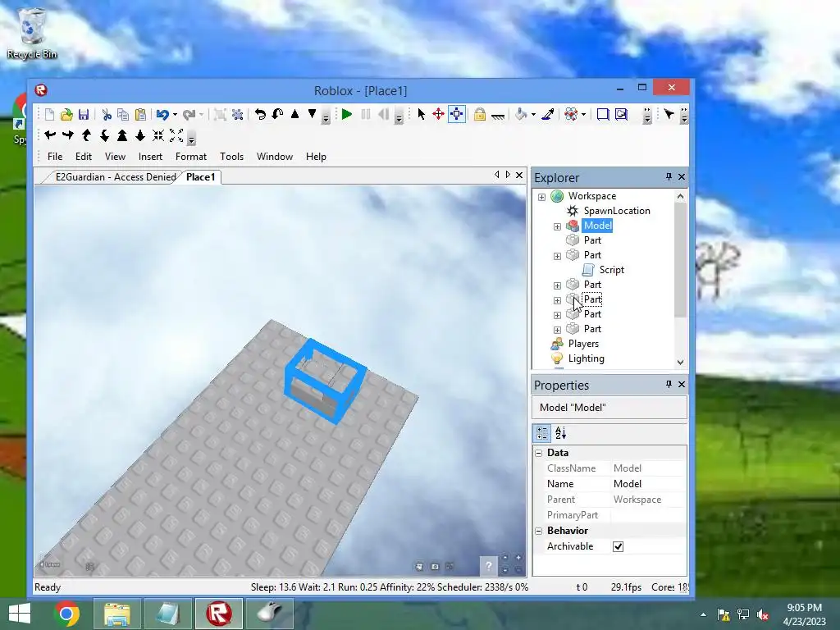Image resolution: width=840 pixels, height=630 pixels.
Task: Open the Material tool dropdown arrow
Action: [x=584, y=115]
